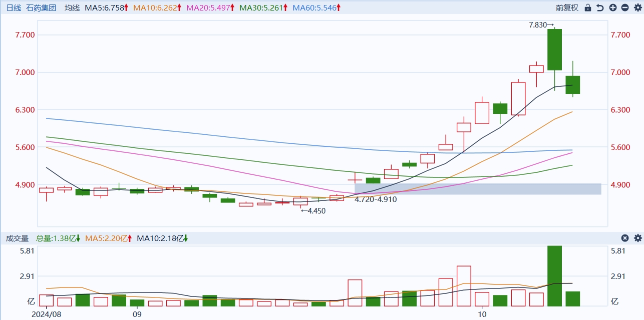Click the MA10:6.262 legend entry

coord(157,7)
